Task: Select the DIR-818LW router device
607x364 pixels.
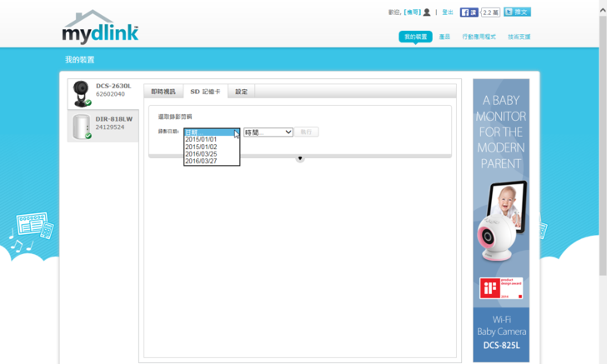Action: point(103,126)
